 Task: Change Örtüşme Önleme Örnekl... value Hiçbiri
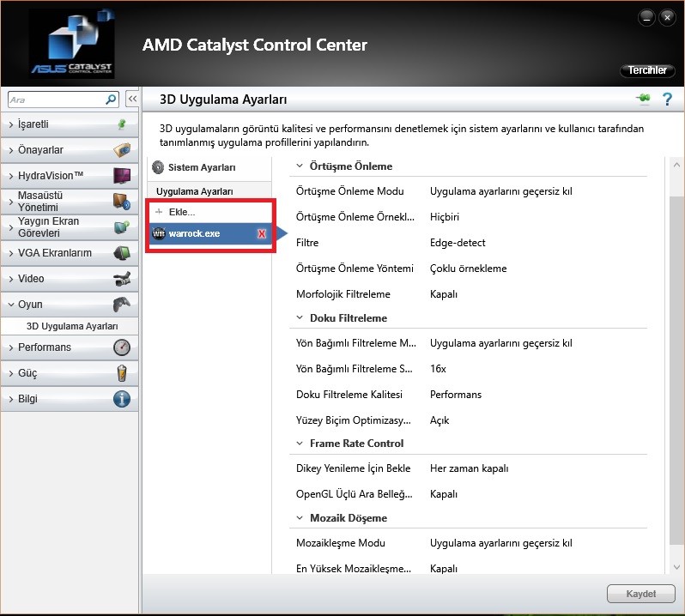[x=445, y=217]
